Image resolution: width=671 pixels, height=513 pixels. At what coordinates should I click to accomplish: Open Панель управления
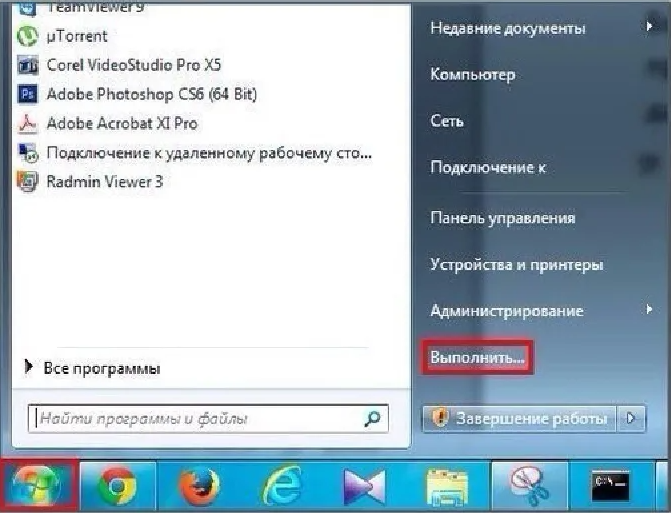point(503,218)
